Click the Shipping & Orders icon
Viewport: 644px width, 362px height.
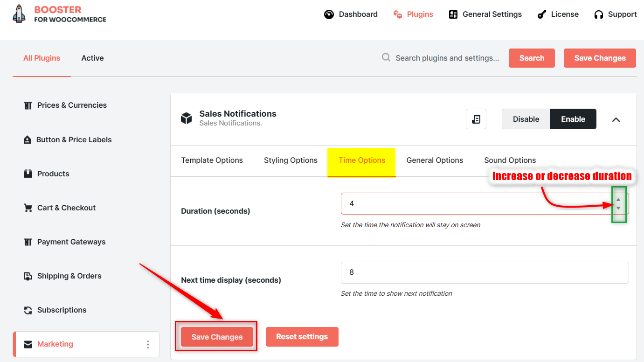point(28,276)
